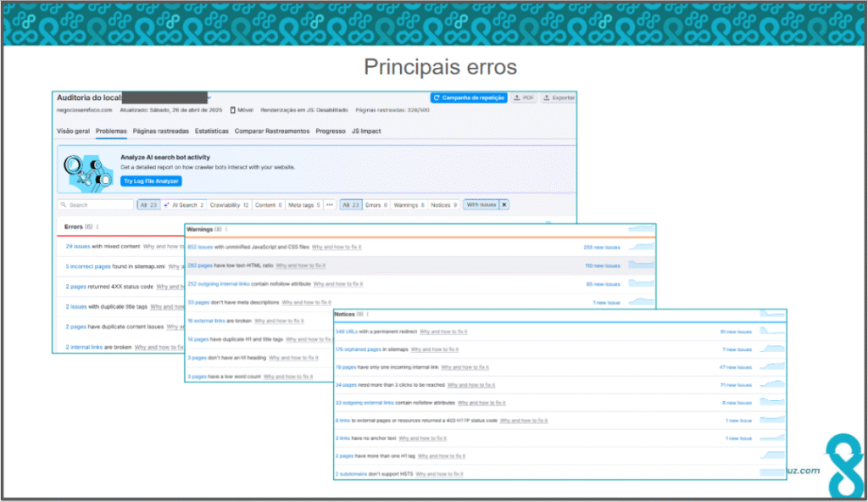Expand the project name dropdown arrow
868x502 pixels.
pyautogui.click(x=209, y=98)
